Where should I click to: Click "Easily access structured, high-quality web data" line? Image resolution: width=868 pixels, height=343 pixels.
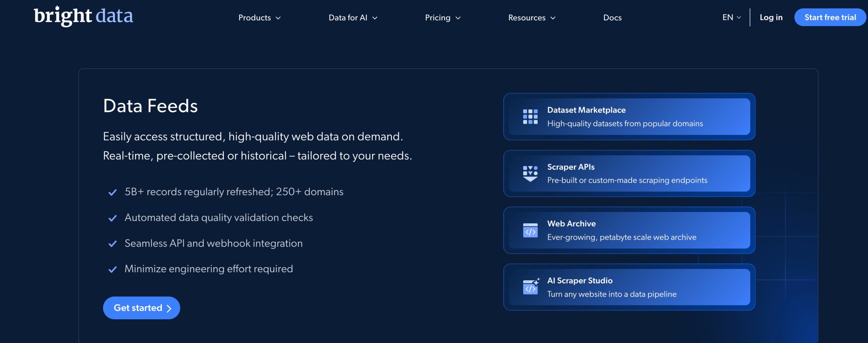253,136
